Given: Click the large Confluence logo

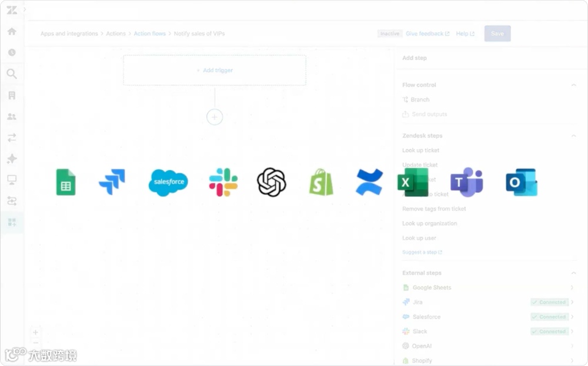Looking at the screenshot, I should coord(369,182).
